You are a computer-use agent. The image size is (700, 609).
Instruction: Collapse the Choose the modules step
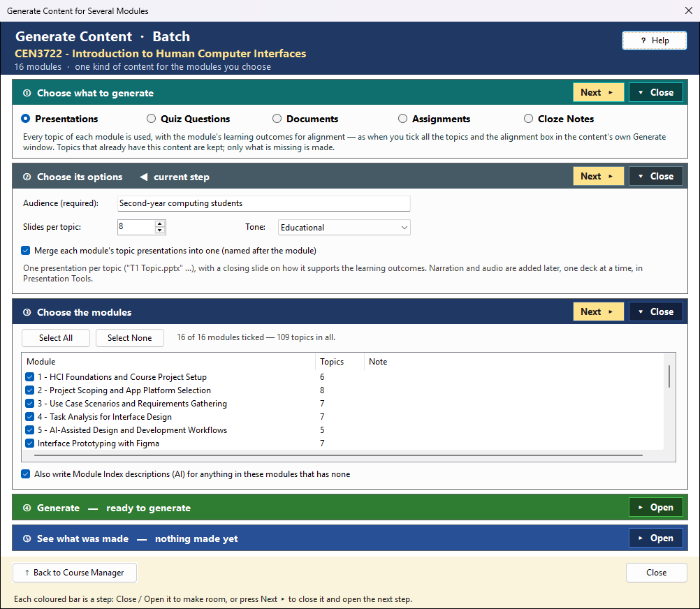(656, 312)
